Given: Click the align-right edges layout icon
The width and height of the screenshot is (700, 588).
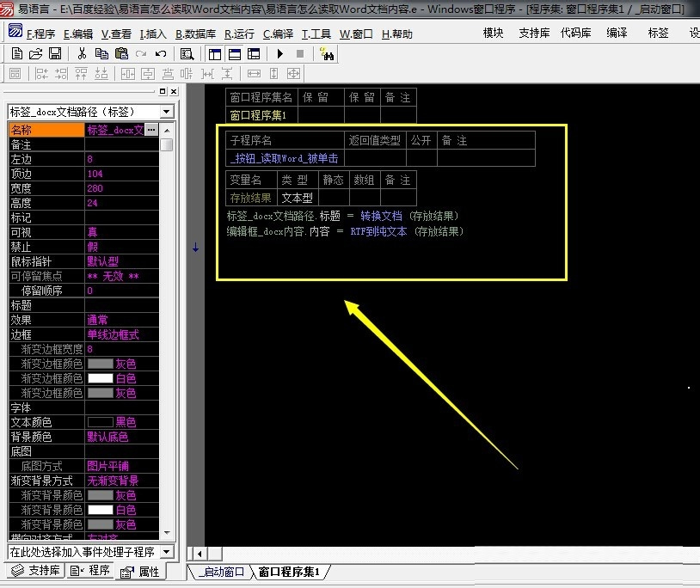Looking at the screenshot, I should pos(61,74).
